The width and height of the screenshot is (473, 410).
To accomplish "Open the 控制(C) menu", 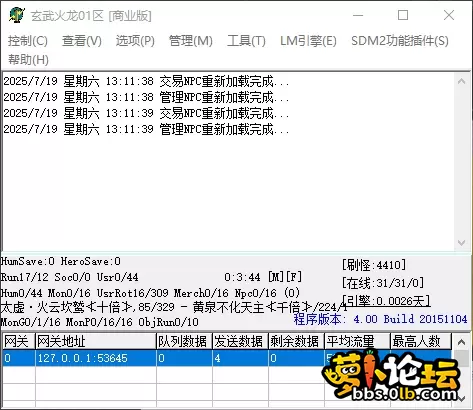I will (28, 41).
